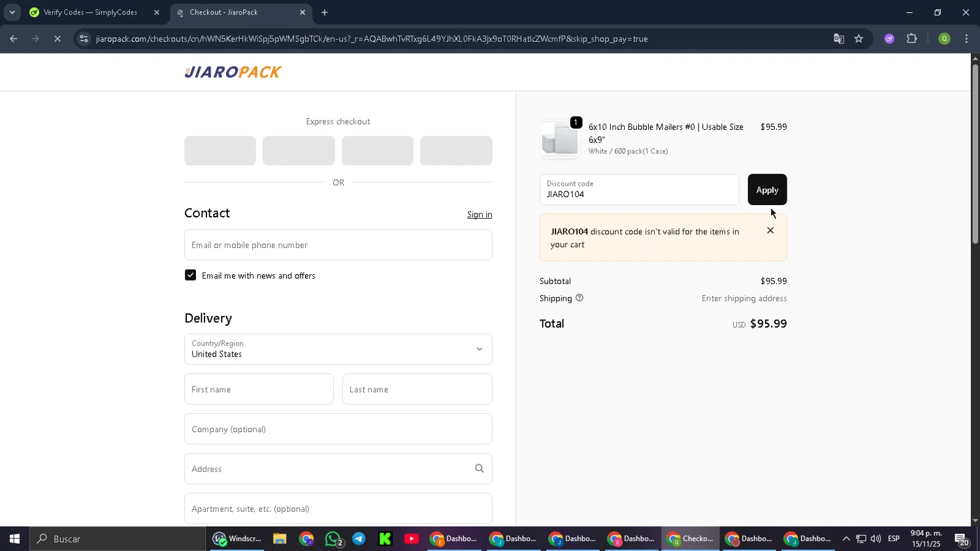Screen dimensions: 980x551
Task: Open the Windscribe taskbar app
Action: 237,539
